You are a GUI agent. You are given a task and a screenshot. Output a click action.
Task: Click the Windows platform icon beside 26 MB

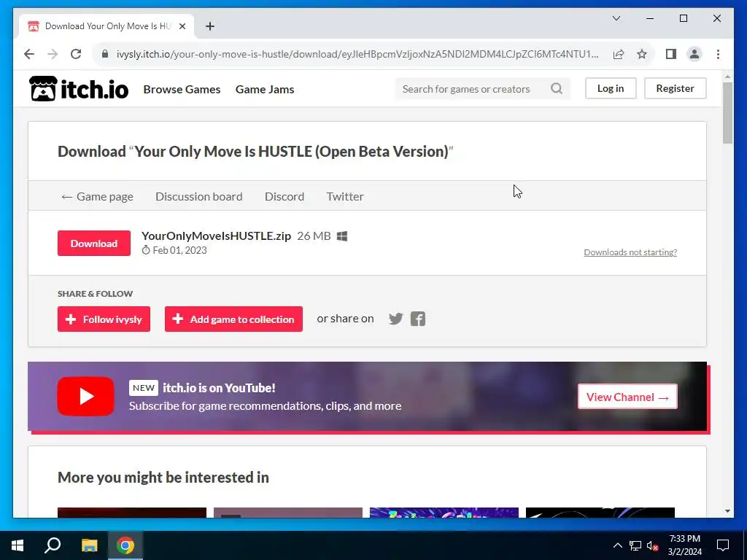pos(342,236)
